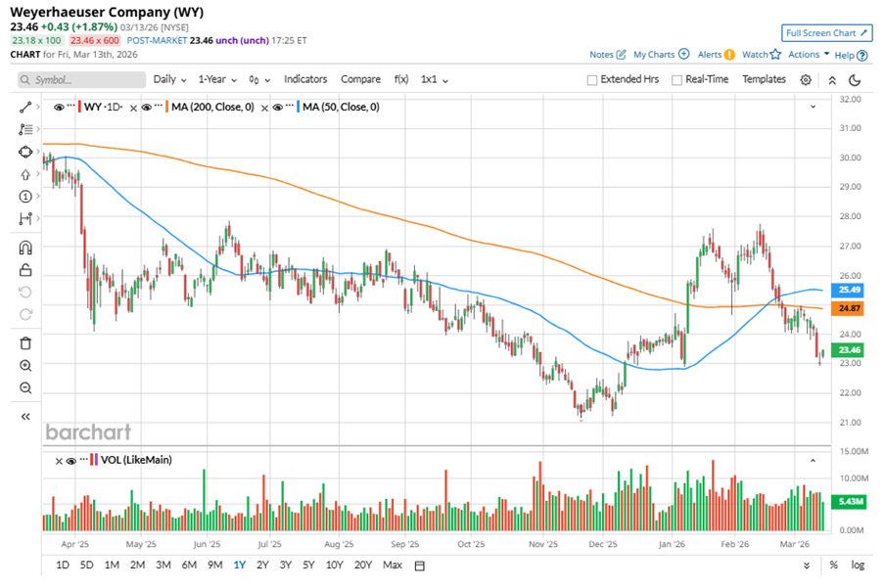This screenshot has height=588, width=884.
Task: Select the 6M time range
Action: coord(189,565)
